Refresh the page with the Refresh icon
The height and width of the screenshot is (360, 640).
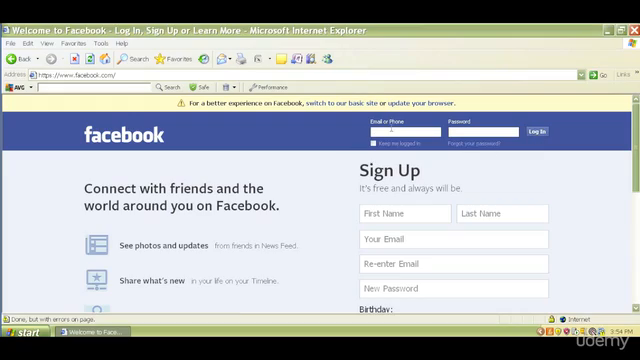click(90, 59)
